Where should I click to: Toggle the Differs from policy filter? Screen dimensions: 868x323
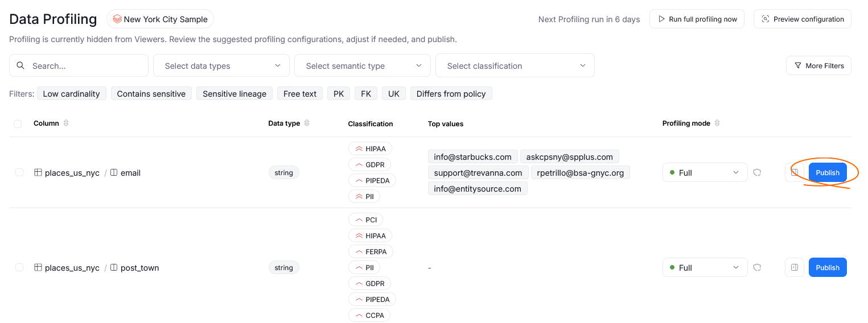(451, 94)
